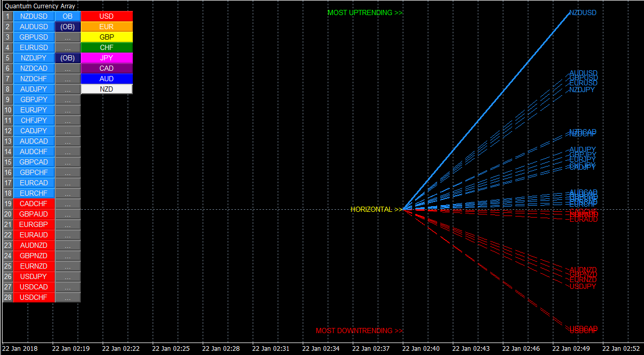Viewport: 644px width, 355px height.
Task: Toggle the (OB) status next to NZDJPY
Action: (68, 58)
